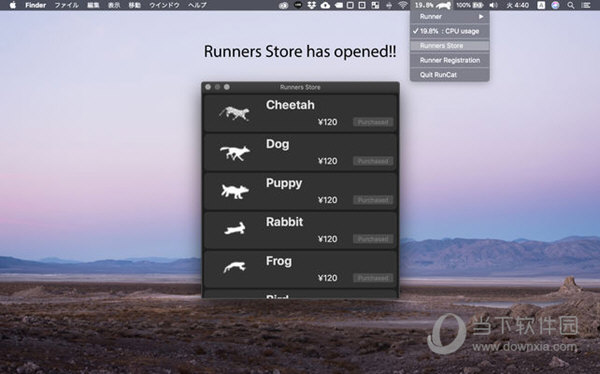Launch Siri from the menu bar

(555, 5)
